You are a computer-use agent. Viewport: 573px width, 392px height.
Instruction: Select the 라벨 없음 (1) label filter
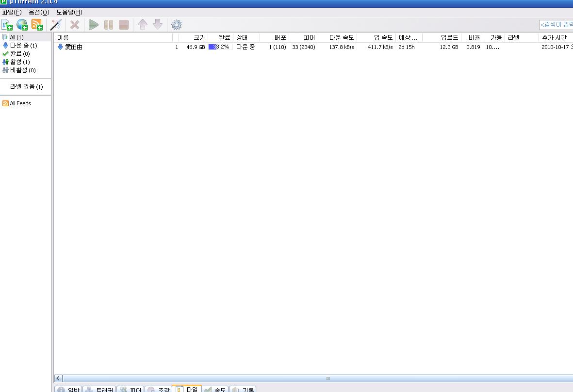(x=26, y=86)
